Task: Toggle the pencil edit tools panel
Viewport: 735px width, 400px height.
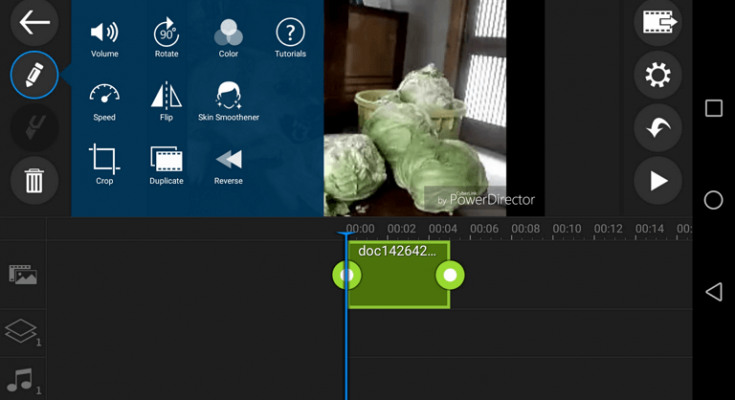Action: tap(34, 74)
